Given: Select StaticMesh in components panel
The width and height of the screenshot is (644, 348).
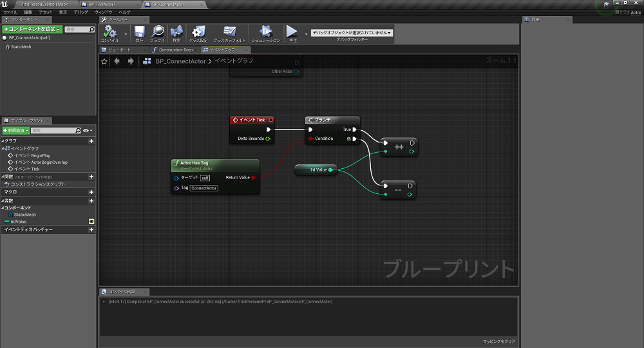Looking at the screenshot, I should click(x=21, y=47).
